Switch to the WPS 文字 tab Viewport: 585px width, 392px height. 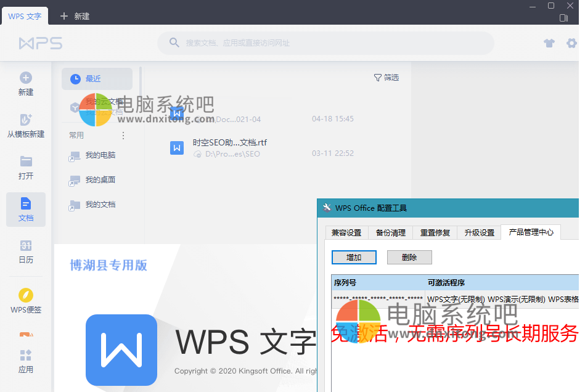tap(25, 17)
